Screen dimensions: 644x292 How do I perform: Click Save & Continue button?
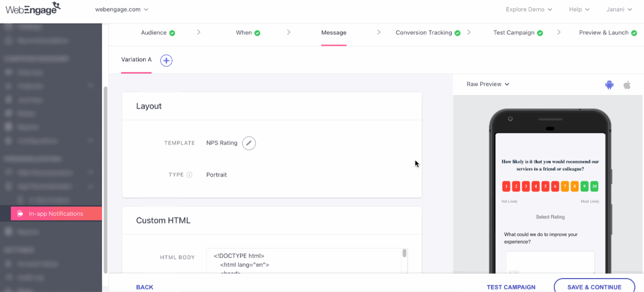coord(594,287)
